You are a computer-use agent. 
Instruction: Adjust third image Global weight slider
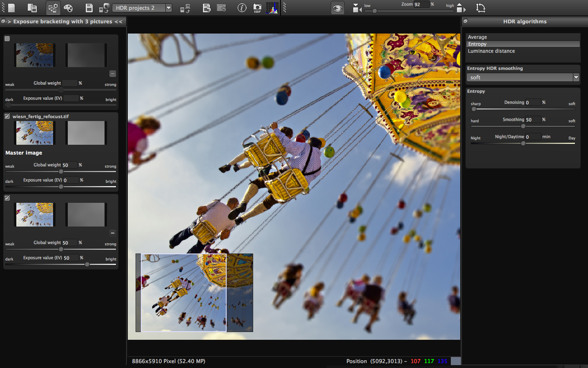point(61,249)
